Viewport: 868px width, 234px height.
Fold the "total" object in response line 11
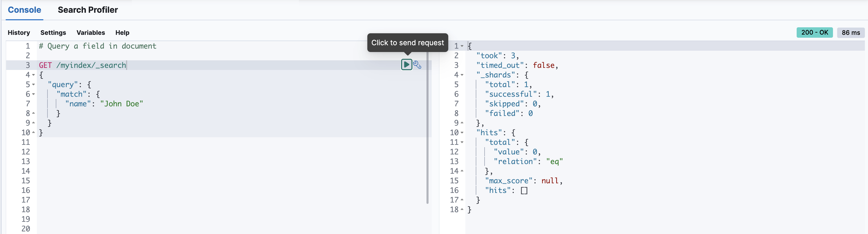click(462, 142)
